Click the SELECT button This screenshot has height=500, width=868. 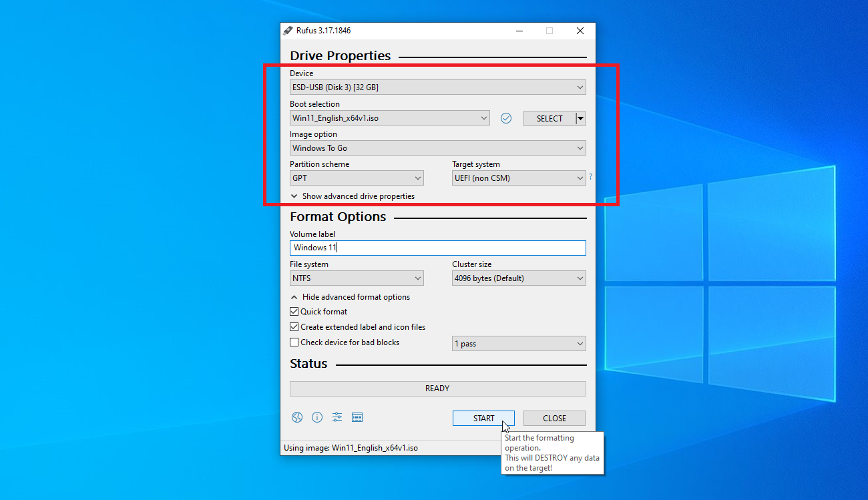tap(549, 118)
